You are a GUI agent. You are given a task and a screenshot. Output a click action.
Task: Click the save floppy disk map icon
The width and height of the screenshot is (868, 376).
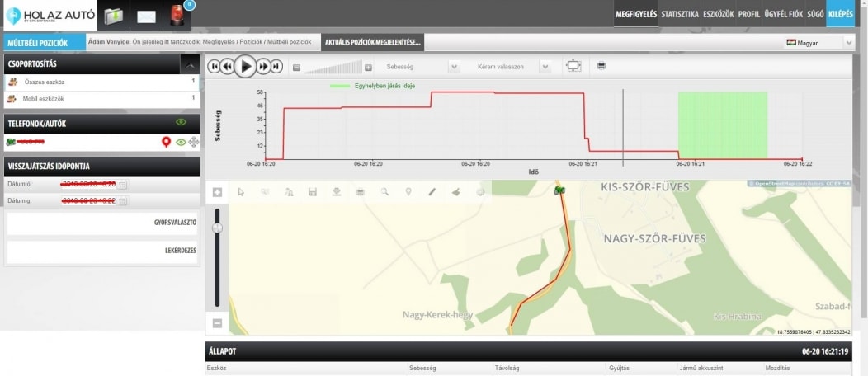313,192
